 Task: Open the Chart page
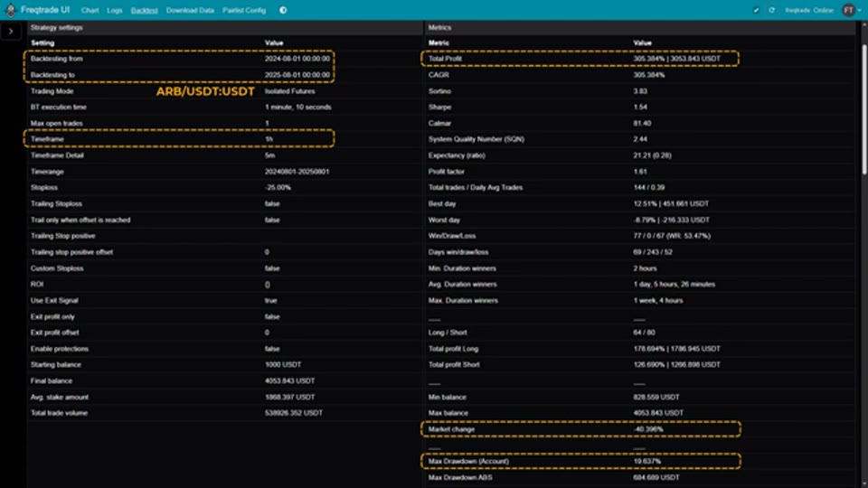click(x=90, y=10)
